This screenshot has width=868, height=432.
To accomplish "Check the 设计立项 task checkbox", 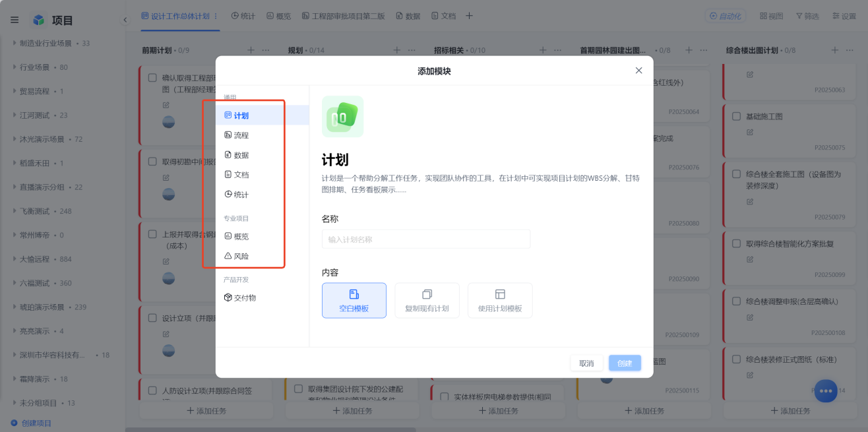I will [x=152, y=319].
